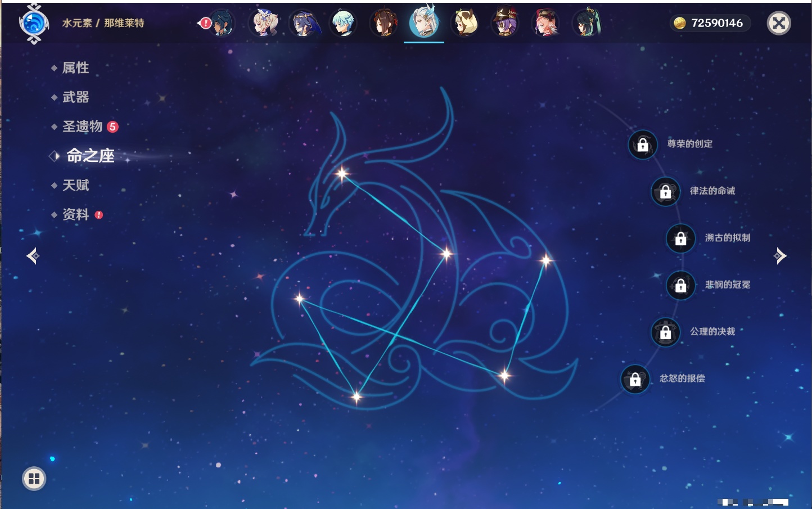Screen dimensions: 812x509
Task: Click the lock icon for 律法的命诫
Action: coord(665,191)
